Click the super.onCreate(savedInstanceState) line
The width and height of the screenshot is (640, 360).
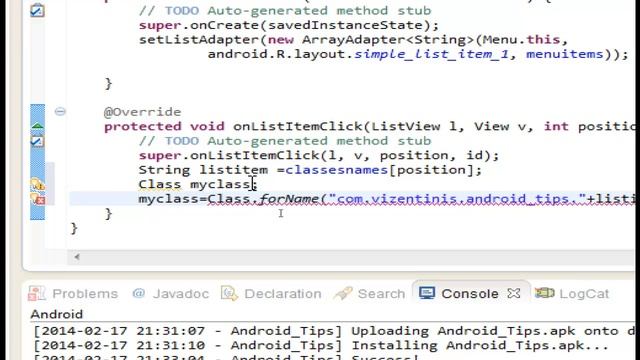pos(289,25)
